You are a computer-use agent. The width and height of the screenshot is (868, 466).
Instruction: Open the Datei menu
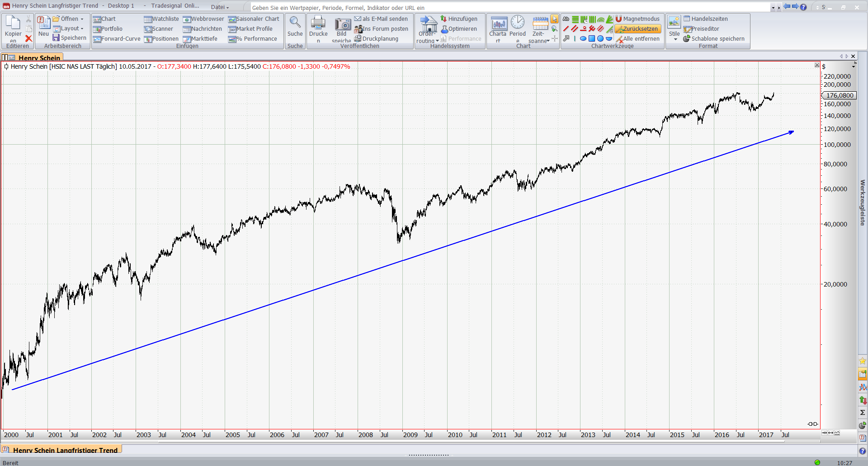pyautogui.click(x=220, y=7)
